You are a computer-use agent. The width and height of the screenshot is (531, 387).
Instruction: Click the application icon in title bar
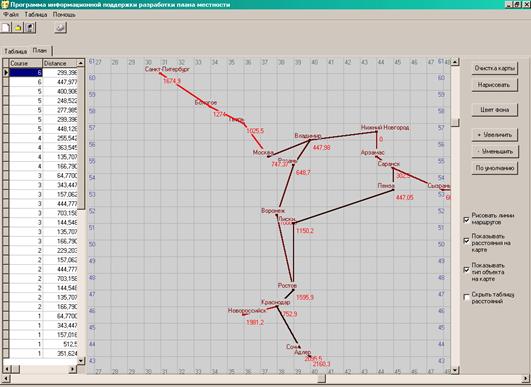point(4,4)
